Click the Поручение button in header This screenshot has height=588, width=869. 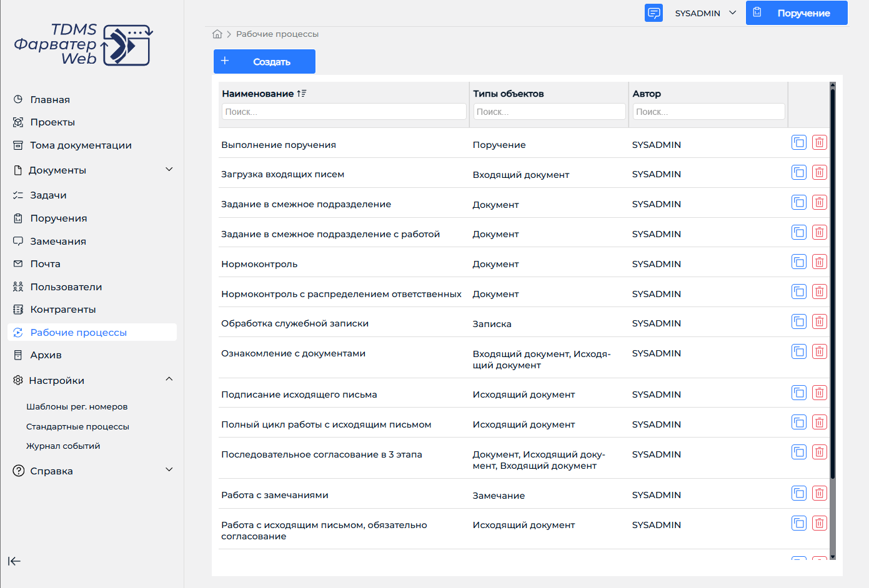click(797, 12)
